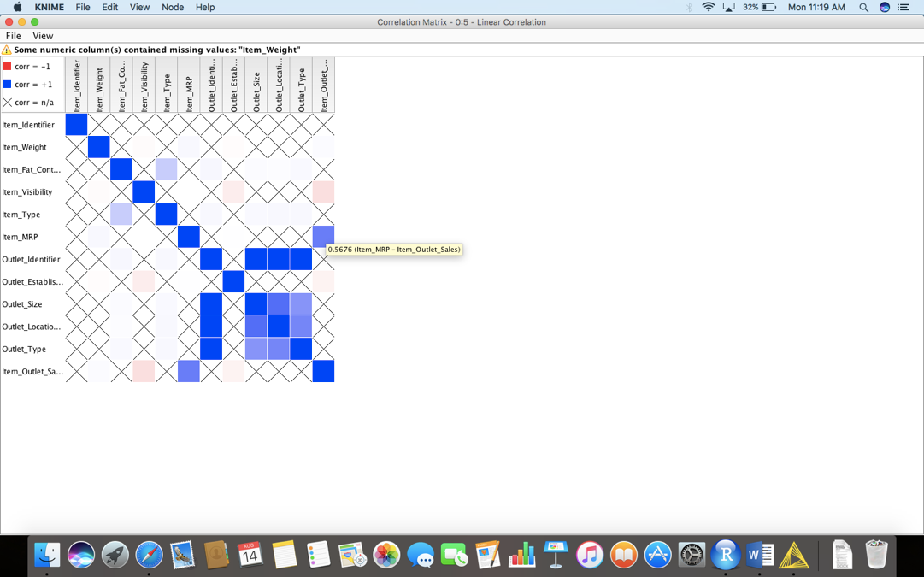Click the Item_MRP row header label
Screen dimensions: 924x577
pos(20,237)
